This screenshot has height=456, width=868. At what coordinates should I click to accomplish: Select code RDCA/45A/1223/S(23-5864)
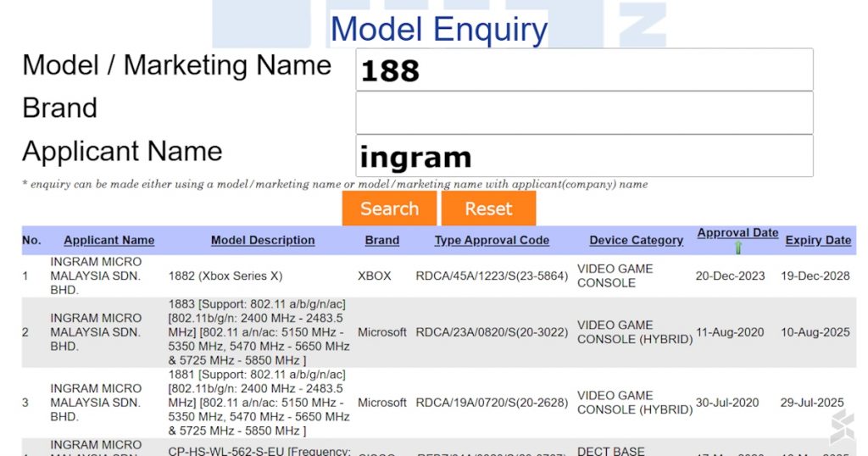492,275
